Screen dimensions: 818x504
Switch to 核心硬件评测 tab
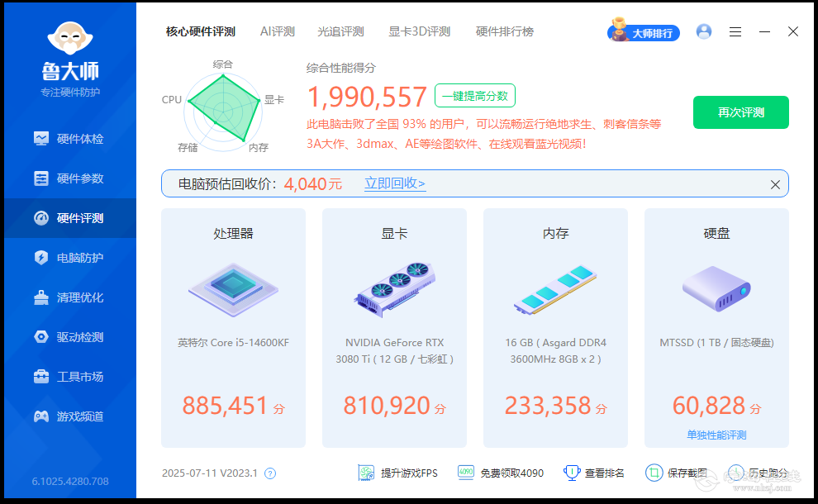click(x=201, y=32)
